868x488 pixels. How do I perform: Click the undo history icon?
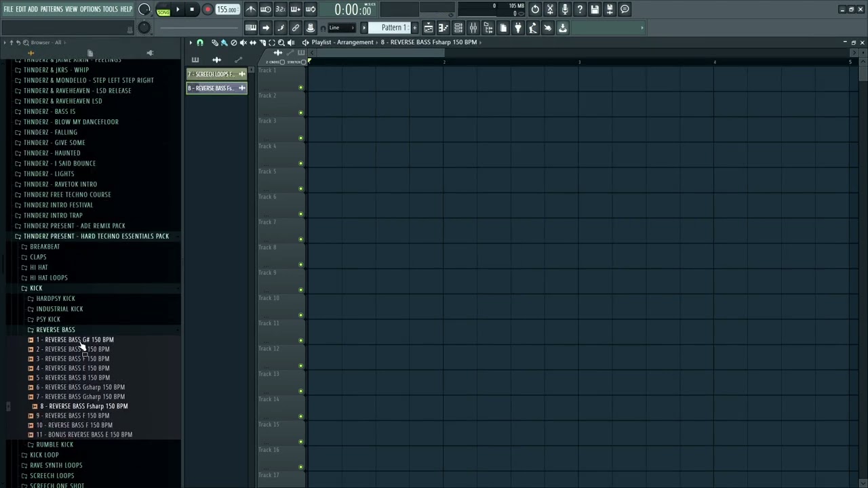tap(535, 9)
